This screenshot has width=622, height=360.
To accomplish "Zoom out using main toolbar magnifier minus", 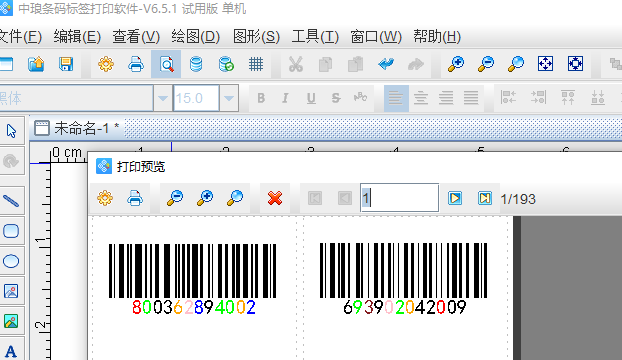I will pos(486,64).
